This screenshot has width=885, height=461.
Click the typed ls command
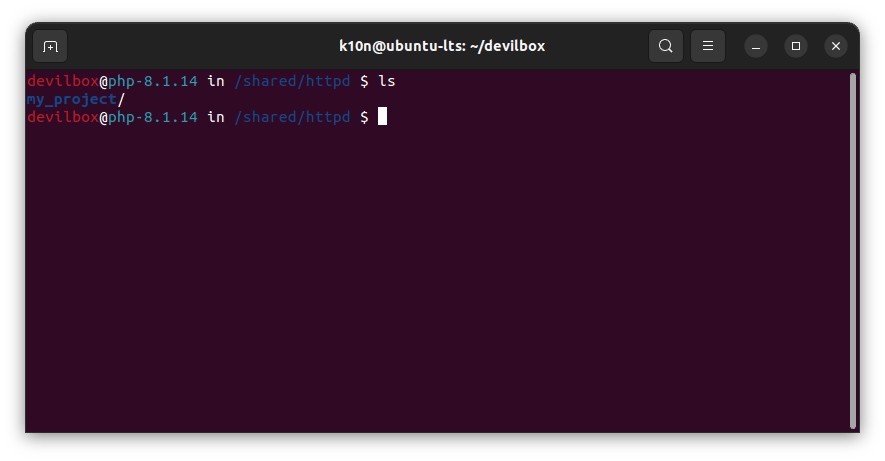tap(386, 81)
